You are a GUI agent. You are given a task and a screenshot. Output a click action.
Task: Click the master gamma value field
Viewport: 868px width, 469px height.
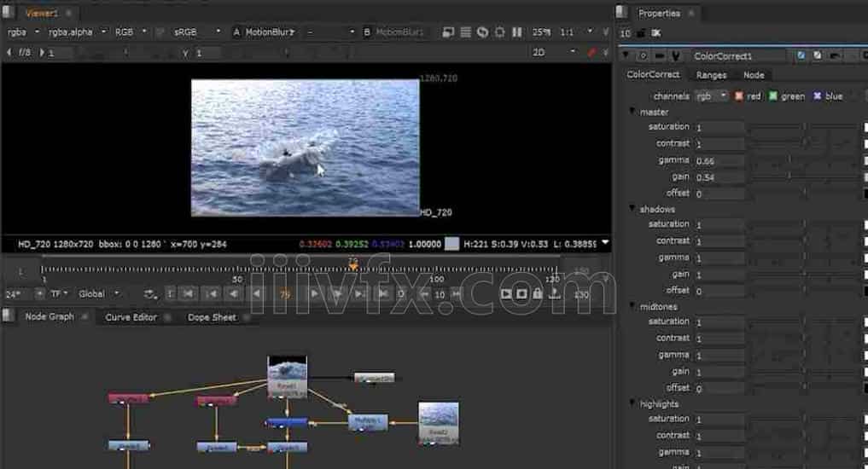[719, 160]
